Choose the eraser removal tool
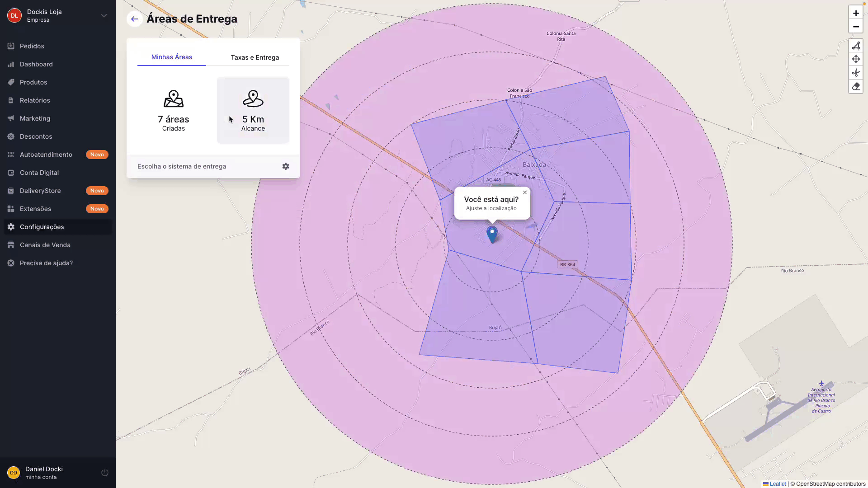The height and width of the screenshot is (488, 868). 856,86
